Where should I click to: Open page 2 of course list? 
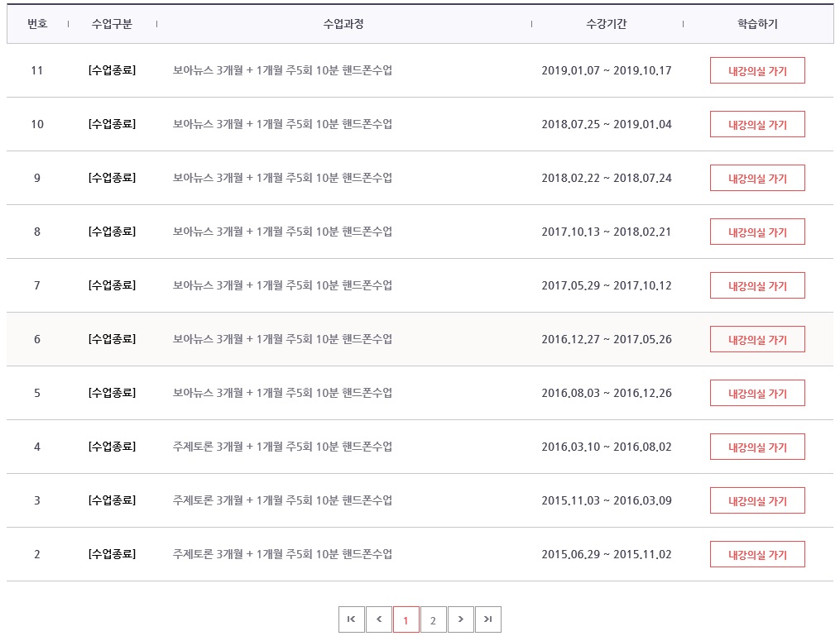(433, 619)
